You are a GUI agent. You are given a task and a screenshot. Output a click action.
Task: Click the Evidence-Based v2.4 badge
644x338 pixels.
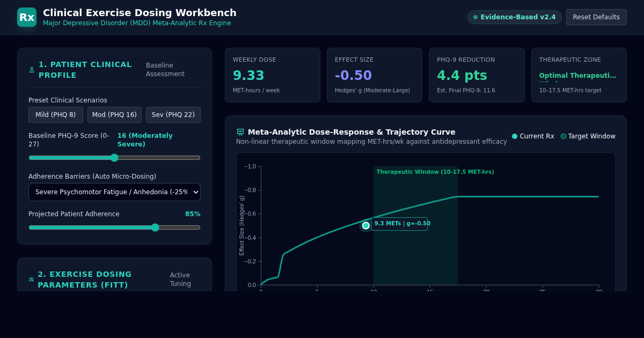(515, 17)
